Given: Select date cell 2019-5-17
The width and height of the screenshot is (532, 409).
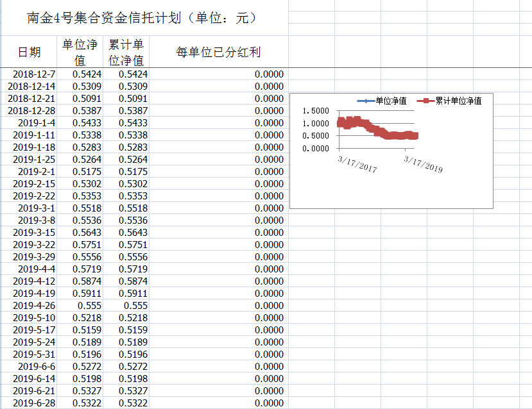Looking at the screenshot, I should 29,330.
